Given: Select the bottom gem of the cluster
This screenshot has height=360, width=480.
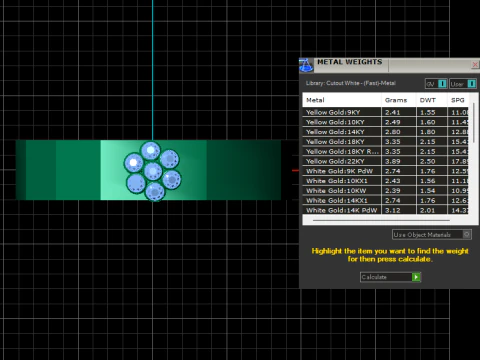Looking at the screenshot, I should click(155, 192).
